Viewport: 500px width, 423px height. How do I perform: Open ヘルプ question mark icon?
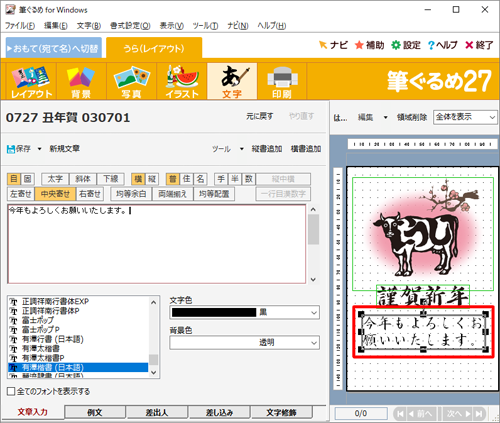tap(431, 45)
